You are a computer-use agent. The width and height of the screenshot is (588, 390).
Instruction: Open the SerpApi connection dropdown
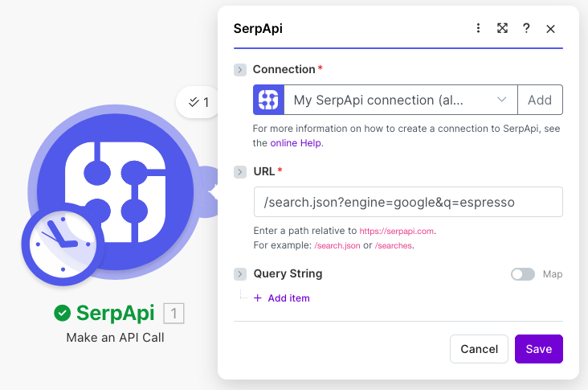pyautogui.click(x=401, y=100)
